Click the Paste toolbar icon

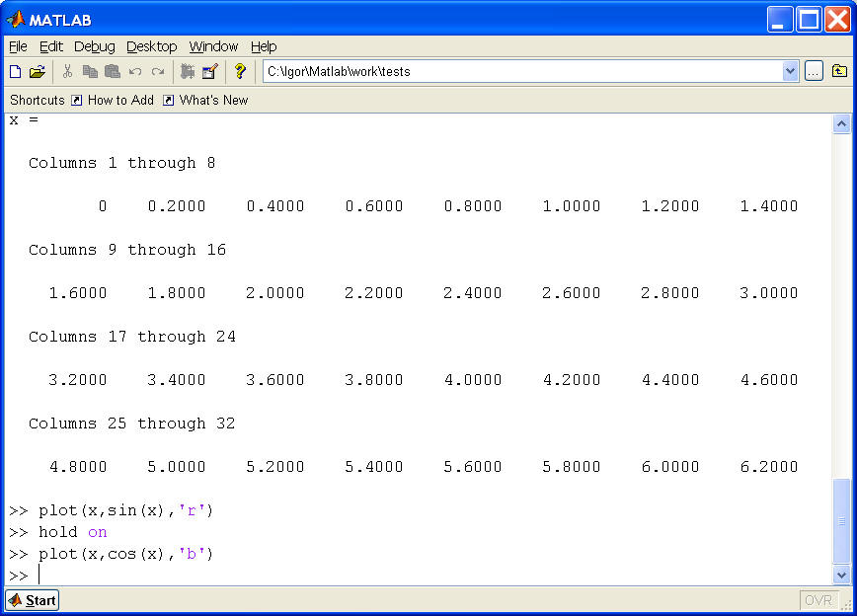[x=112, y=71]
